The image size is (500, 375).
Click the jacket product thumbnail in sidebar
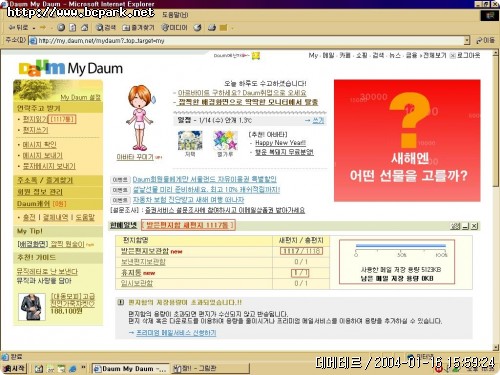[x=32, y=307]
